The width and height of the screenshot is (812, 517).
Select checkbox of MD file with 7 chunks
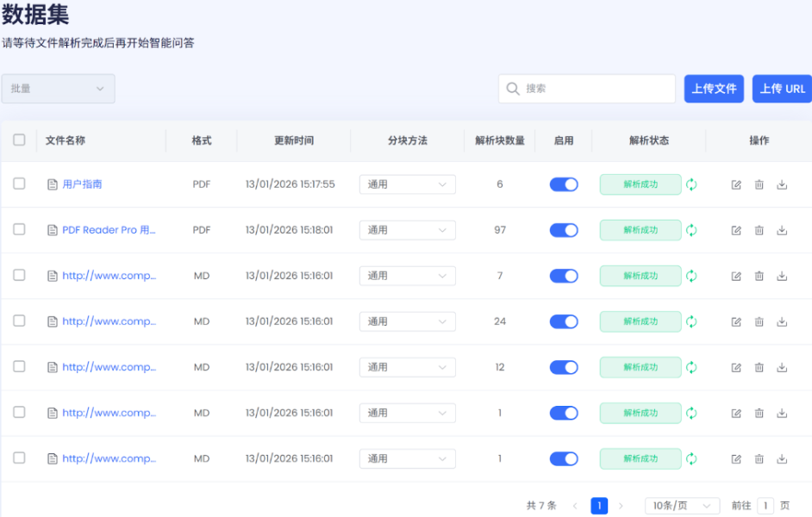click(x=19, y=275)
